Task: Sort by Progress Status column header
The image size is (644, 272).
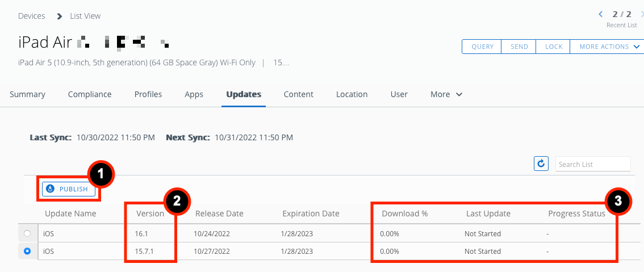Action: (x=576, y=214)
